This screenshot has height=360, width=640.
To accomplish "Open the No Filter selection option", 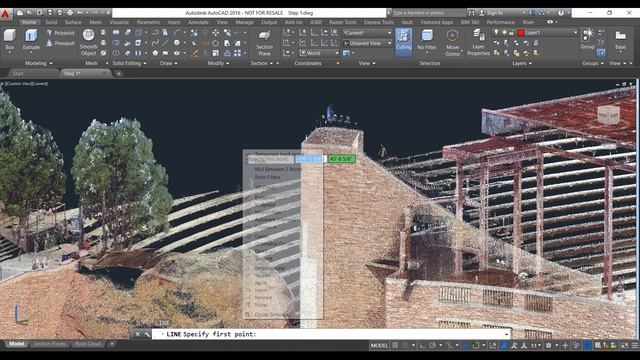I will click(x=427, y=40).
